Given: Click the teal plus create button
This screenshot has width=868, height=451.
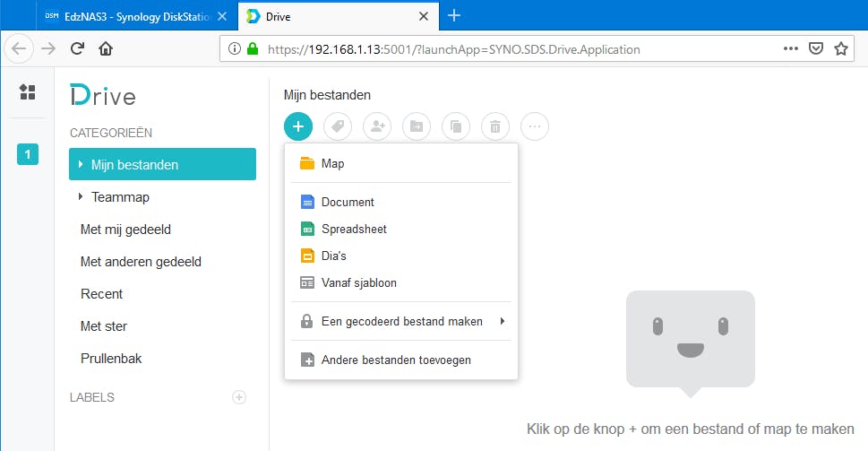Looking at the screenshot, I should click(x=297, y=126).
